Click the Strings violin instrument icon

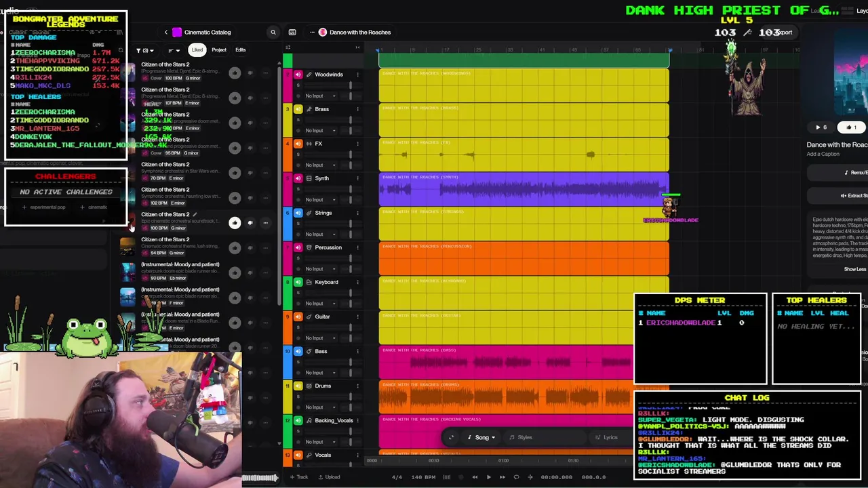point(309,213)
